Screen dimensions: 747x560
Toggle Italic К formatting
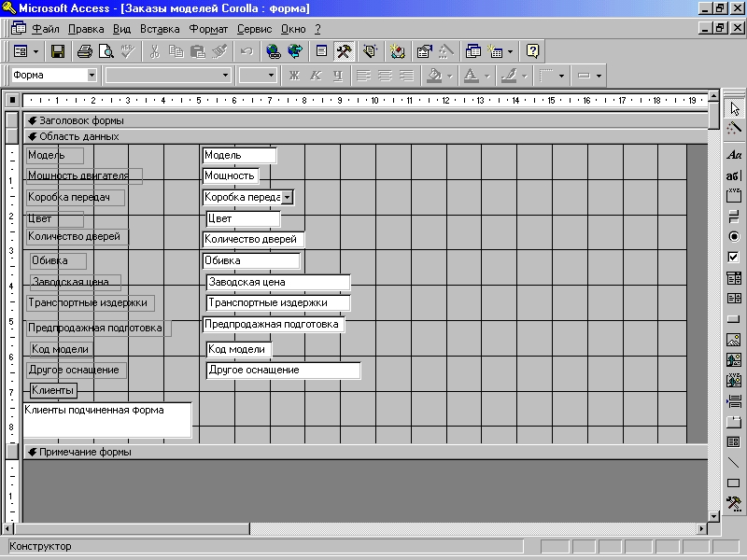pos(316,76)
